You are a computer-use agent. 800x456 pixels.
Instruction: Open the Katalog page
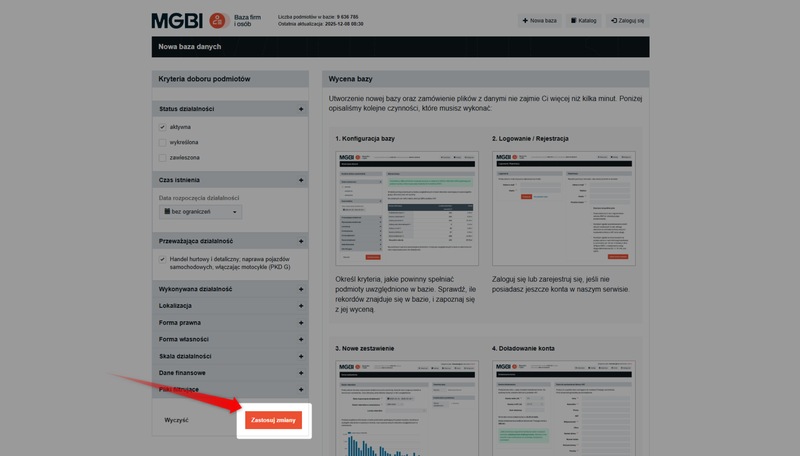583,20
